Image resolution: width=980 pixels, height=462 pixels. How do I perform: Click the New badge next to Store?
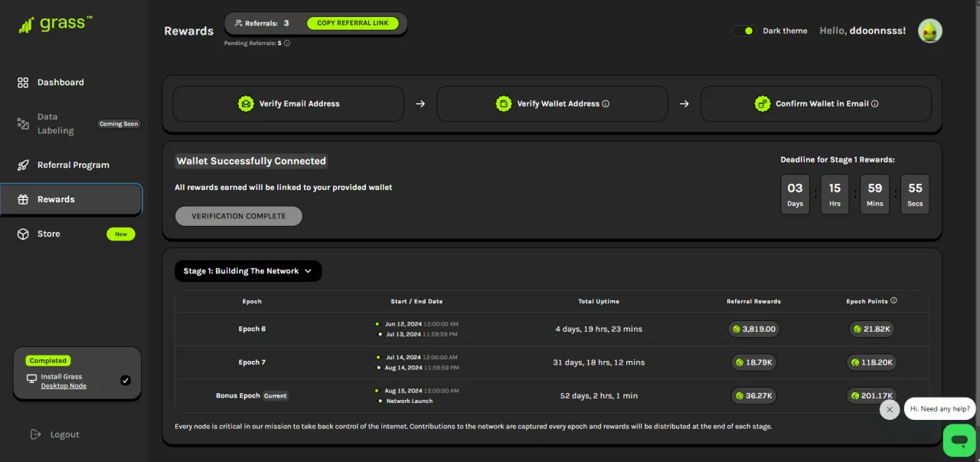pyautogui.click(x=121, y=234)
